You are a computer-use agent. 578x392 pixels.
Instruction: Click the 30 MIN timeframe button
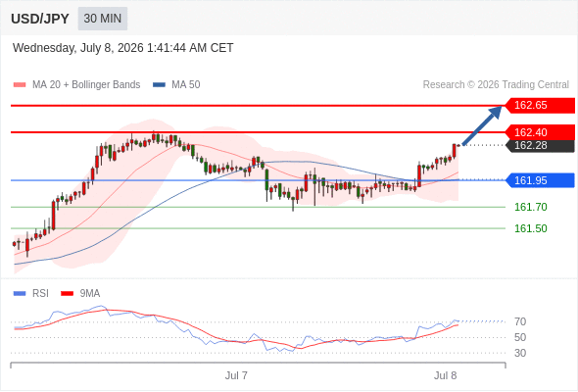pyautogui.click(x=103, y=19)
